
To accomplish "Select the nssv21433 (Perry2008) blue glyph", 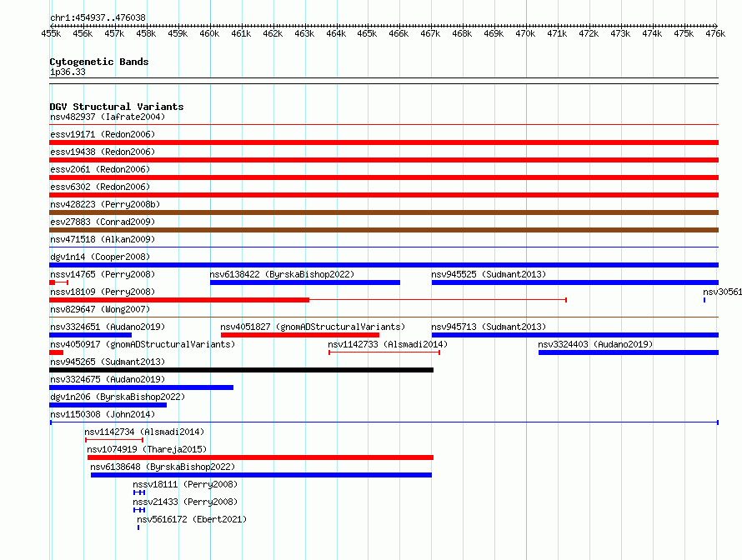I will coord(139,510).
